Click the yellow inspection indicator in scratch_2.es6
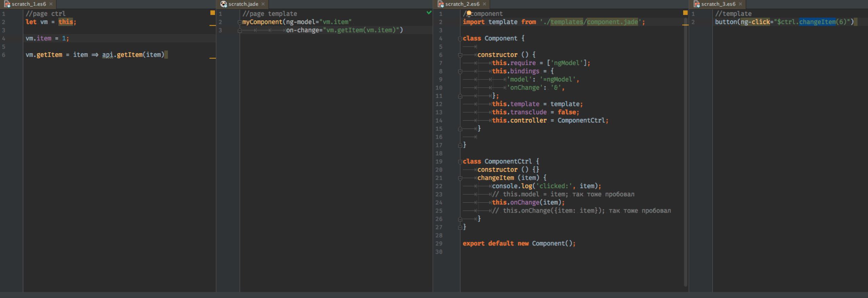The width and height of the screenshot is (868, 298). [x=685, y=13]
